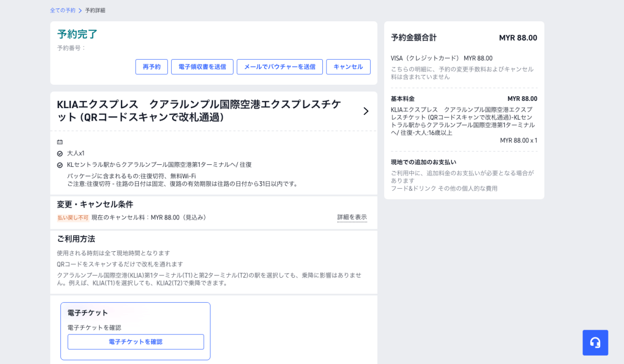Click the 再予約 button
The width and height of the screenshot is (624, 364).
point(152,67)
